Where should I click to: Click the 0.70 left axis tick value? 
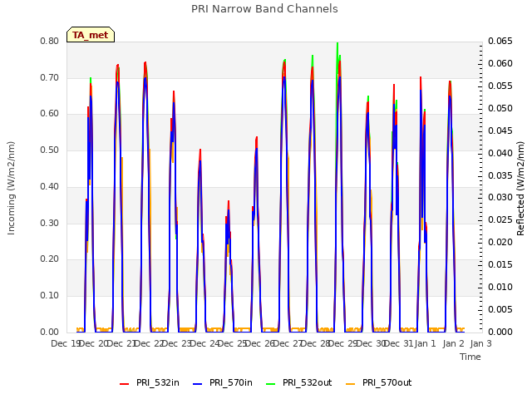[x=50, y=77]
